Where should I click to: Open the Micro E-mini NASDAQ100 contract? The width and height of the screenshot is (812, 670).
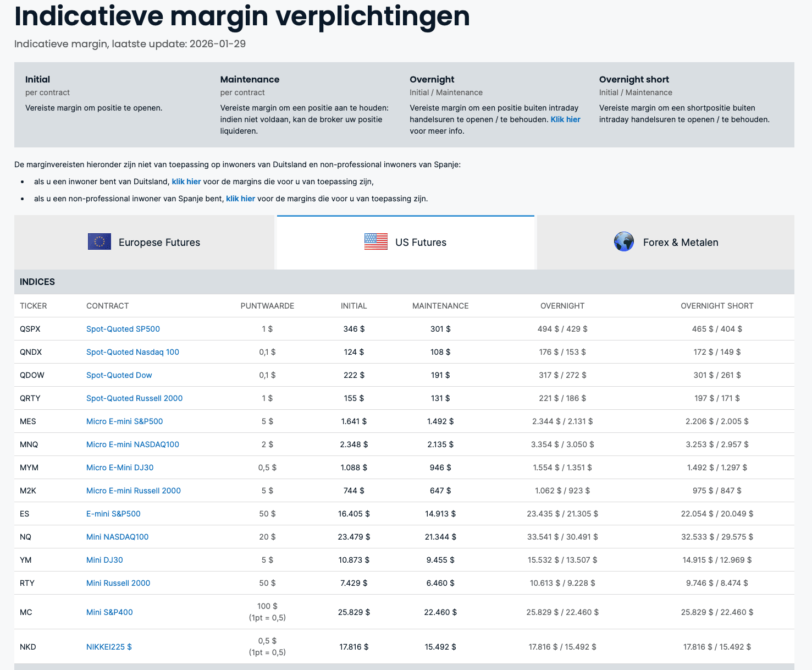tap(132, 444)
